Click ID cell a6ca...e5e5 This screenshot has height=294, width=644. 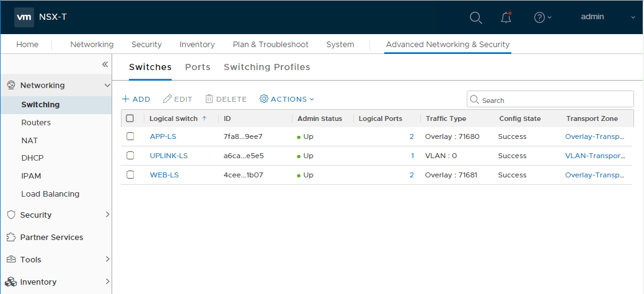(244, 156)
